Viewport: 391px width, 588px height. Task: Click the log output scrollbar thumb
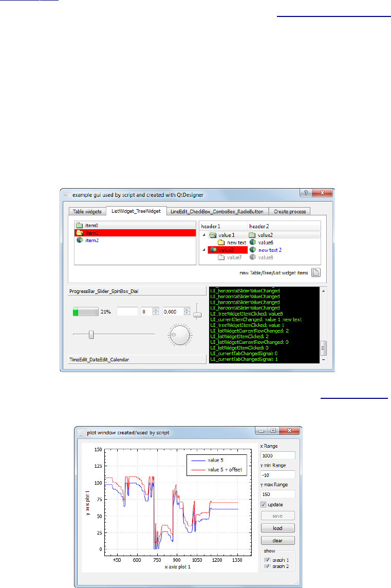(x=324, y=348)
